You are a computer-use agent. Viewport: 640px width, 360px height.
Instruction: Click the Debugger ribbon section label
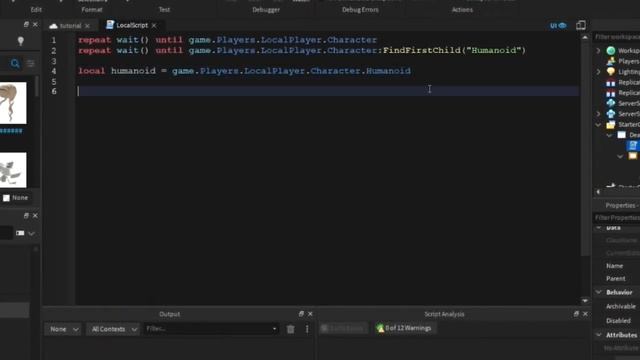pos(266,9)
